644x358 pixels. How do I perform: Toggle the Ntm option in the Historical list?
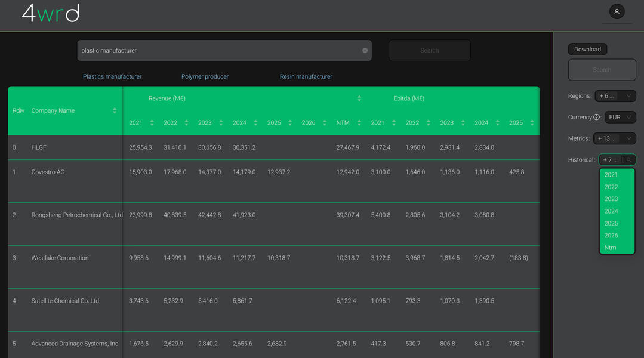610,247
